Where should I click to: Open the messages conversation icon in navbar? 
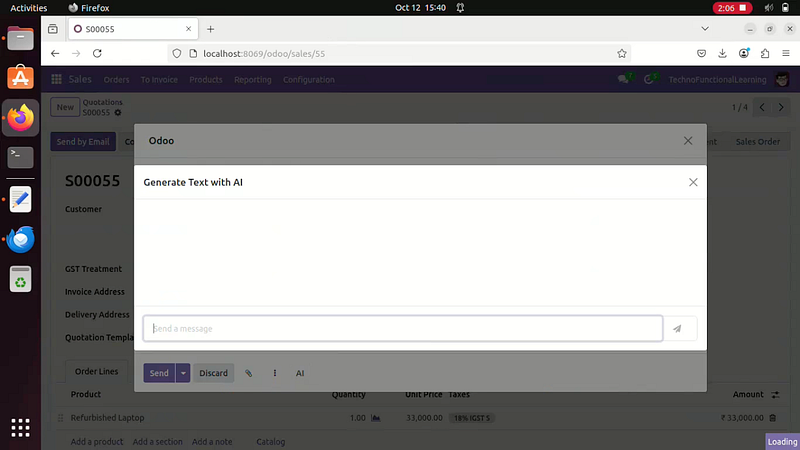tap(624, 80)
